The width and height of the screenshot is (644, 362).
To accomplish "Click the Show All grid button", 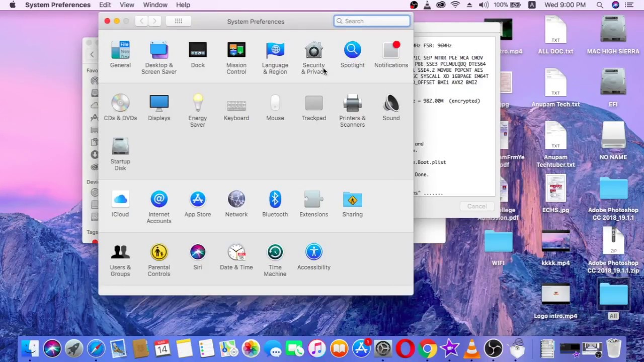I will click(x=178, y=21).
